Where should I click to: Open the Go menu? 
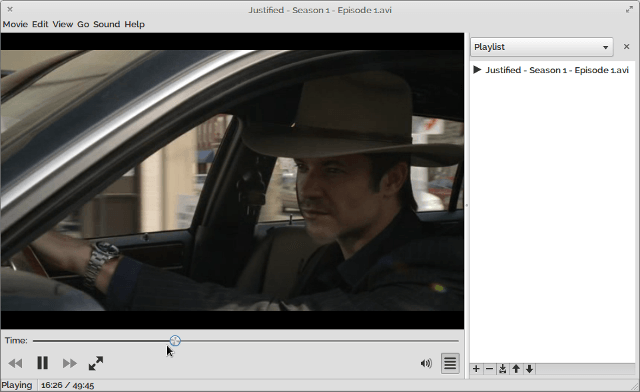pos(83,24)
